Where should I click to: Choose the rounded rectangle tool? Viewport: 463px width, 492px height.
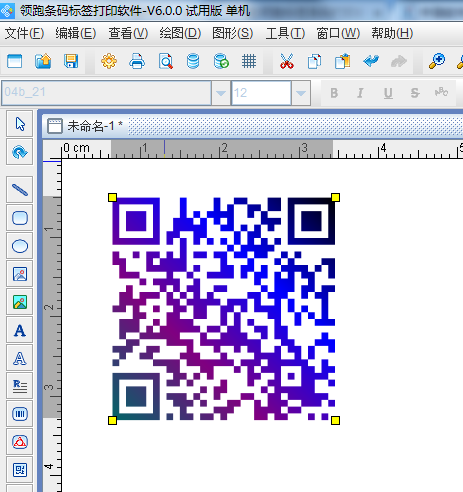[20, 218]
